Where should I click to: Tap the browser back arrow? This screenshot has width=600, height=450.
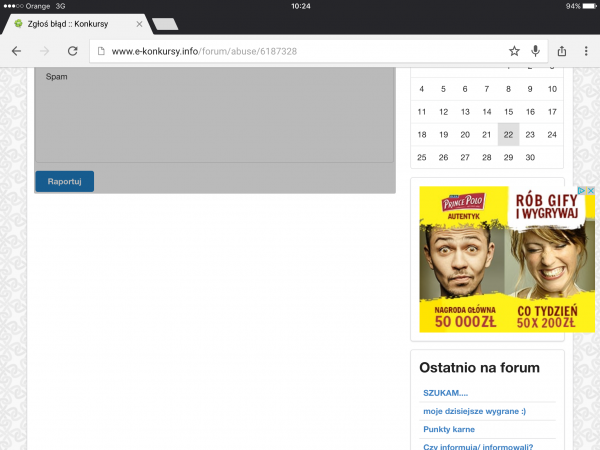pyautogui.click(x=16, y=51)
